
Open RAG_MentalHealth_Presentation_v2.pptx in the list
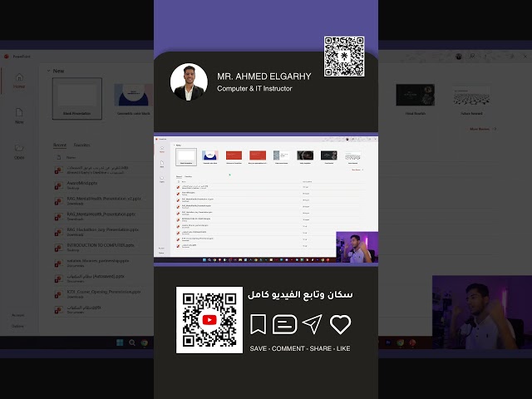[x=104, y=199]
